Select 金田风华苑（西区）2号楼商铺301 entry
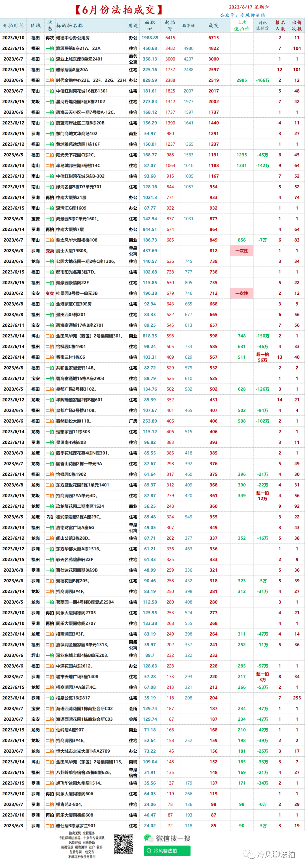Screen dimensions: 305x868 tap(90, 336)
